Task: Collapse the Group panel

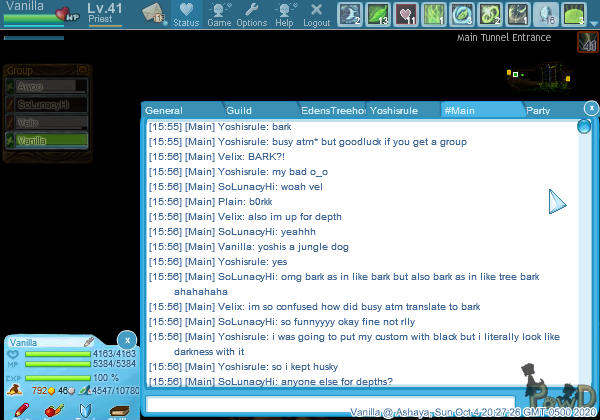Action: point(20,71)
